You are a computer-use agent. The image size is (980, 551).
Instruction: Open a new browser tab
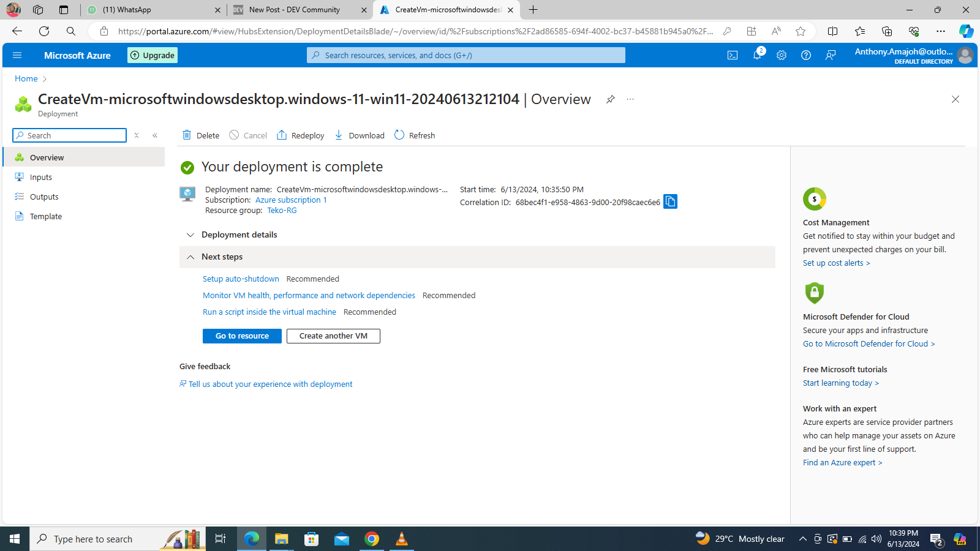click(x=533, y=10)
